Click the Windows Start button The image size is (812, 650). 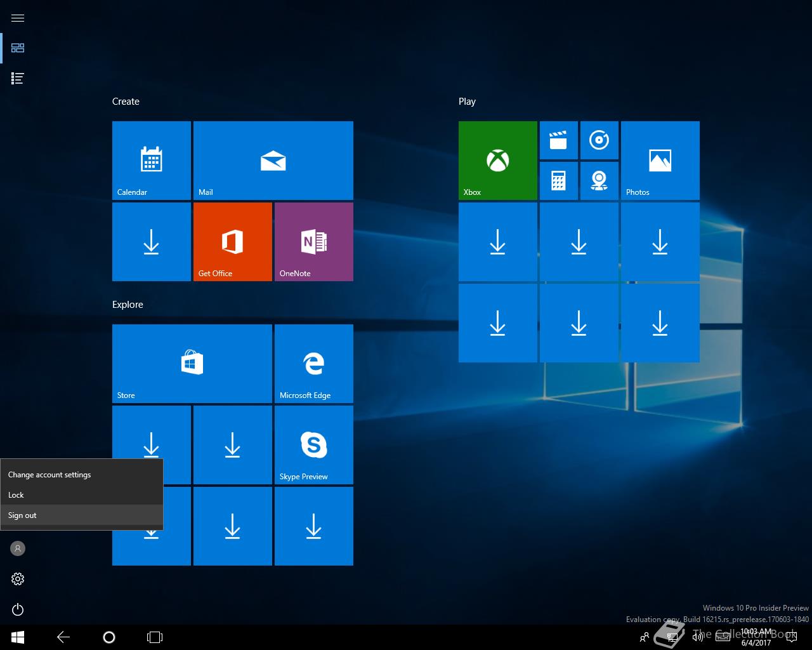click(x=18, y=637)
